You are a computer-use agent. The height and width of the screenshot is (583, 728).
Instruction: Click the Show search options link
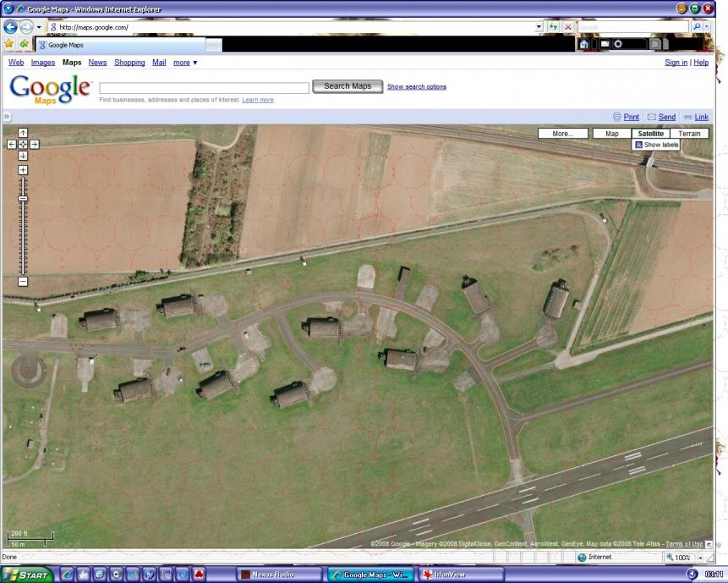pyautogui.click(x=416, y=86)
